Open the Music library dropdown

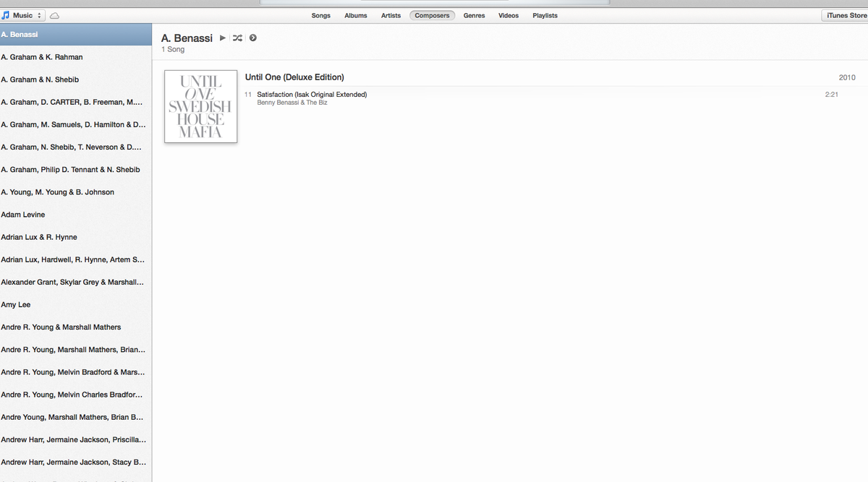(x=23, y=15)
